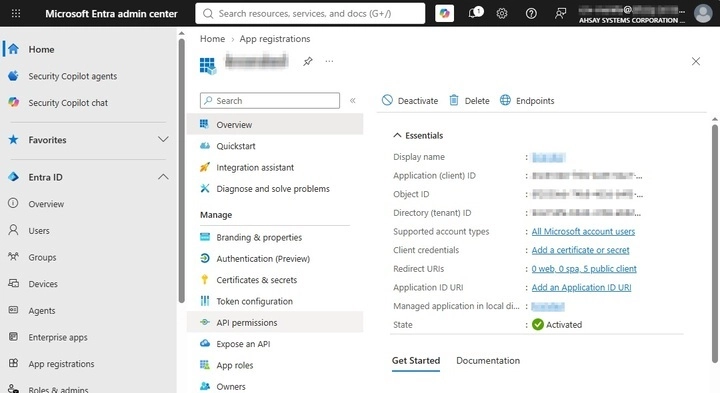
Task: Open managed application in local directory link
Action: (548, 306)
